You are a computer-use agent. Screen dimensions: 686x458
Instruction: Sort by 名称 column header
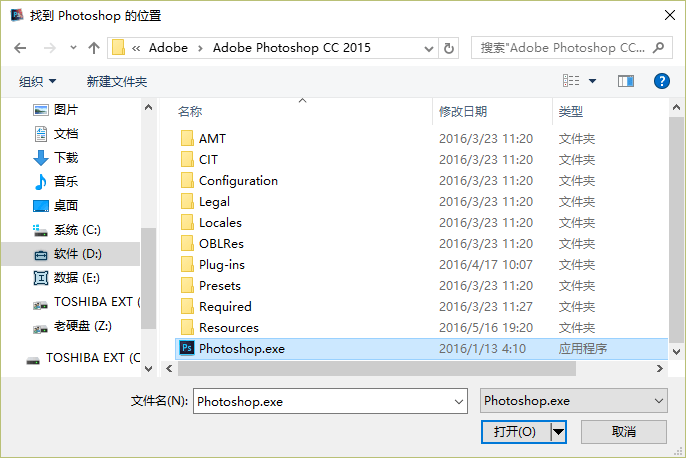pos(190,112)
